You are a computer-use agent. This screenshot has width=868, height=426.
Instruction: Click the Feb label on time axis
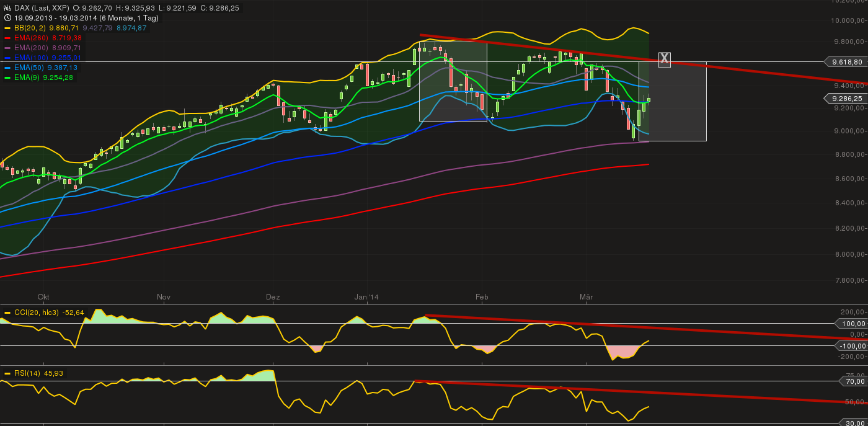(482, 297)
